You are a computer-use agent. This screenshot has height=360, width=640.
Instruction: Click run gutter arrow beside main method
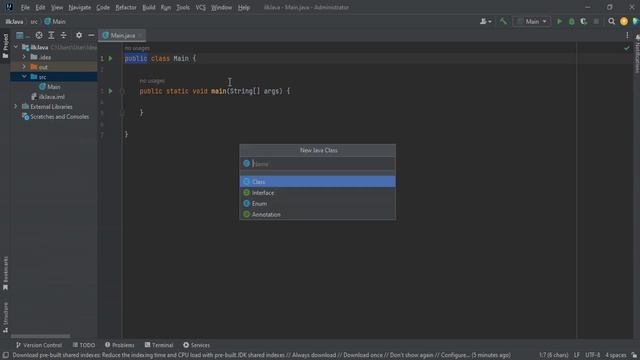click(x=110, y=91)
